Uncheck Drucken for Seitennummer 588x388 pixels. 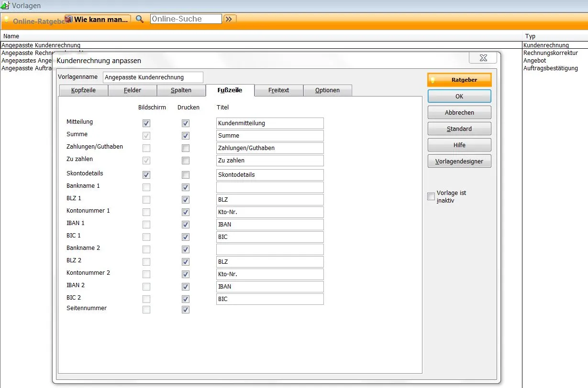(x=185, y=309)
